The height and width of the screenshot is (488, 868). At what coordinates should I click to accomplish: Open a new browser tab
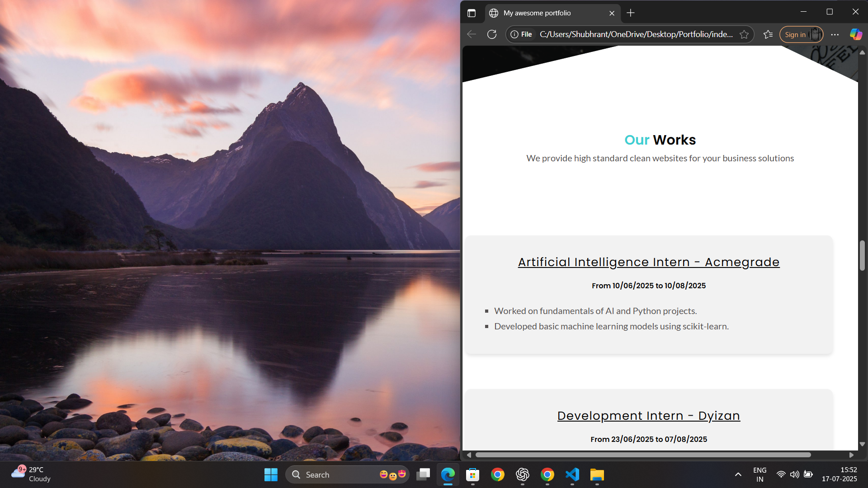pyautogui.click(x=631, y=13)
